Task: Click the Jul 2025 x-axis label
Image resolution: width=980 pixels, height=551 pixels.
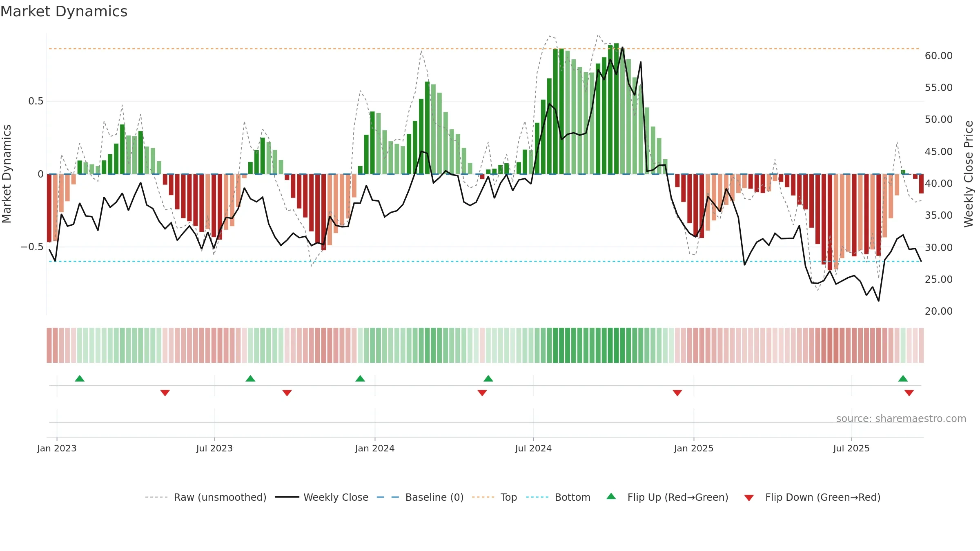Action: [851, 448]
